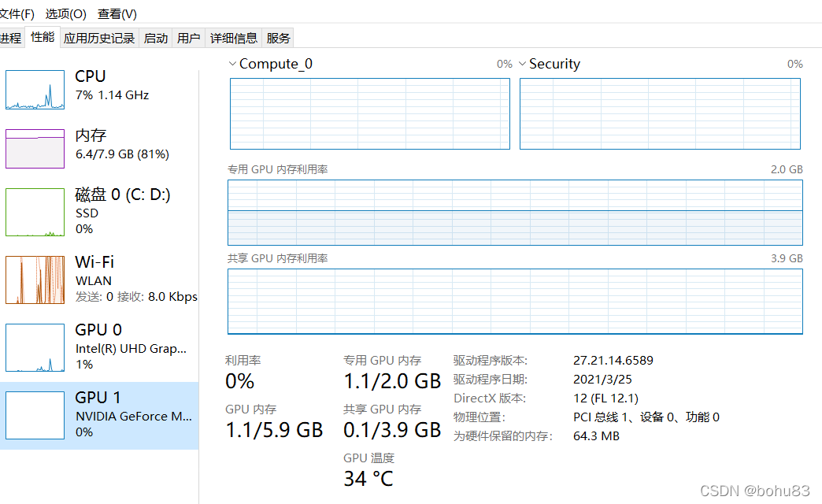Select the CPU usage mini graph

(35, 90)
